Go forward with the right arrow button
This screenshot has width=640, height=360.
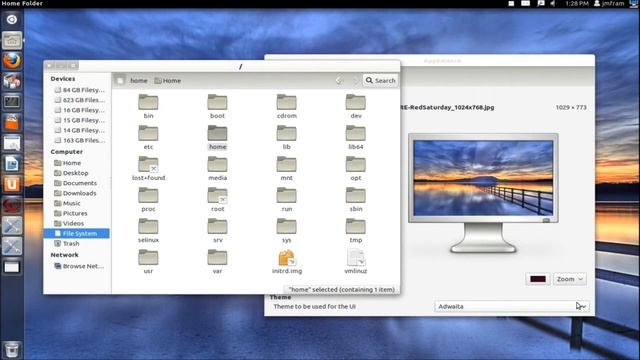pyautogui.click(x=355, y=80)
